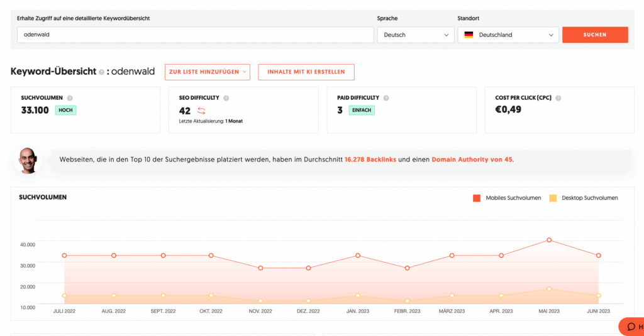Click the help icon next to Paid Difficulty
Screen dimensions: 644x336
point(386,98)
